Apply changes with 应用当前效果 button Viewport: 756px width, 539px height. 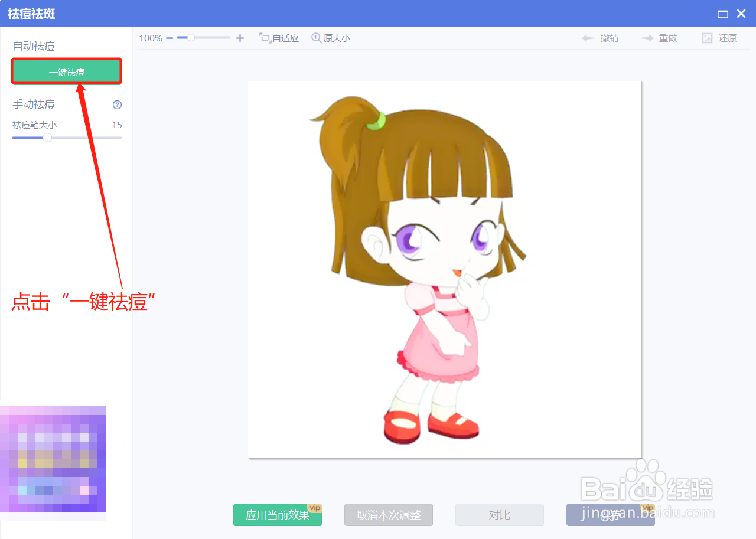click(278, 515)
